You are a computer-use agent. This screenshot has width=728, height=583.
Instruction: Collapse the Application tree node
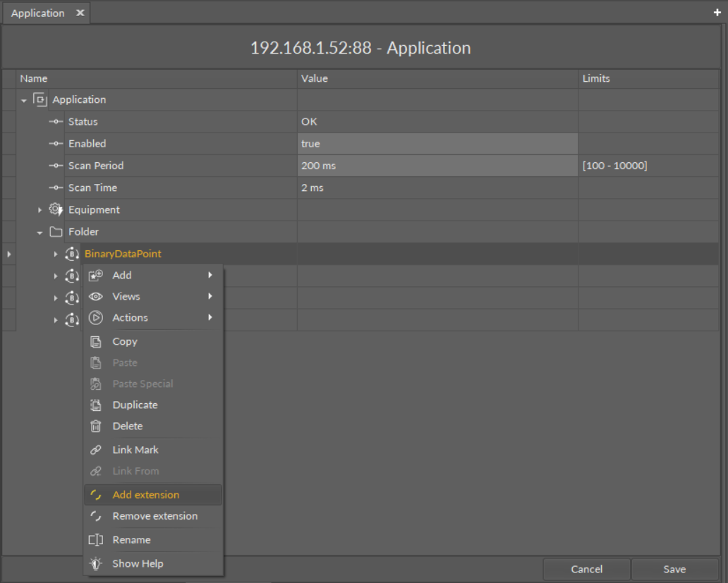point(24,101)
